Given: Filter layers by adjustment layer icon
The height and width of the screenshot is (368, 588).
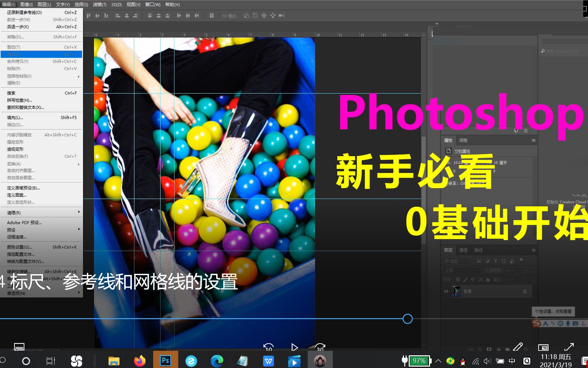Looking at the screenshot, I should pos(487,261).
